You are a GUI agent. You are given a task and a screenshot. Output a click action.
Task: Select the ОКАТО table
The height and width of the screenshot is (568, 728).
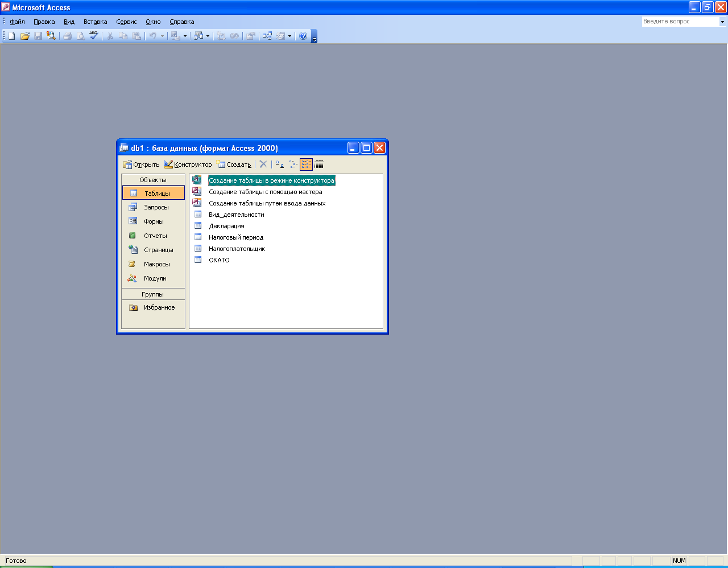point(219,260)
